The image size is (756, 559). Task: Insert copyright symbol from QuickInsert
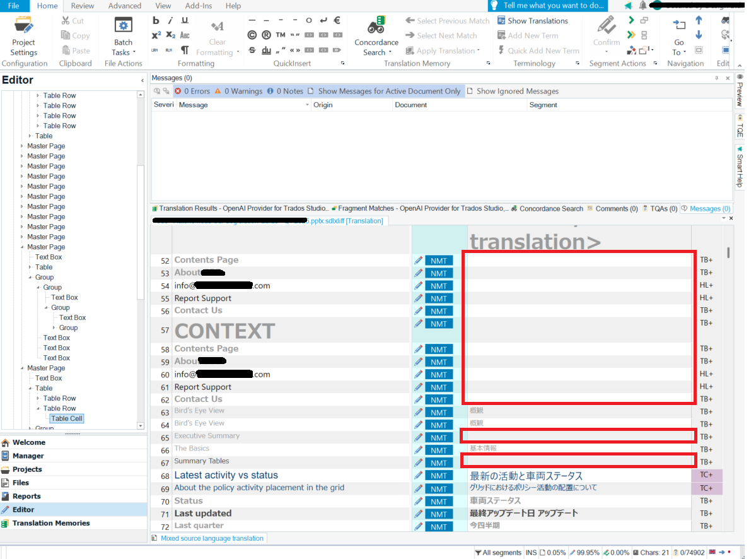(252, 35)
